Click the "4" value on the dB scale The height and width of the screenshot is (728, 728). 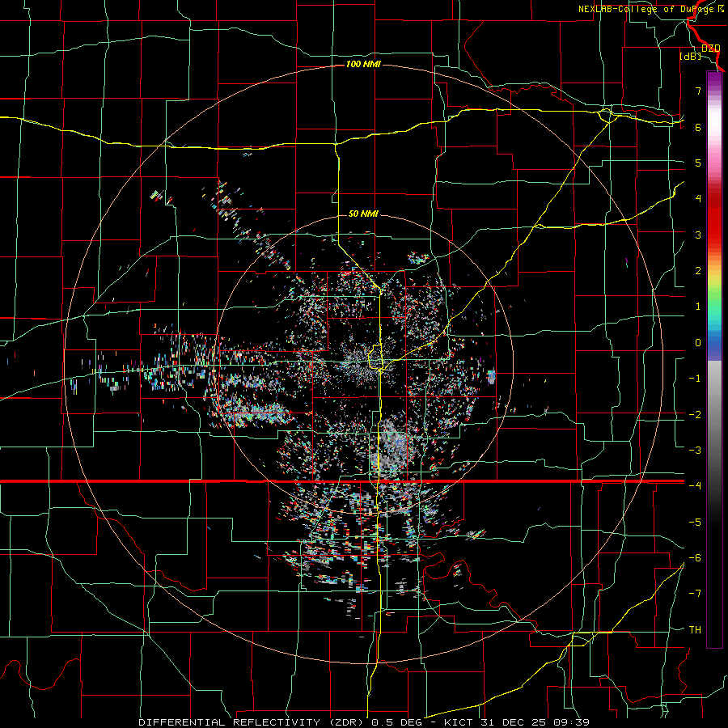(x=698, y=199)
